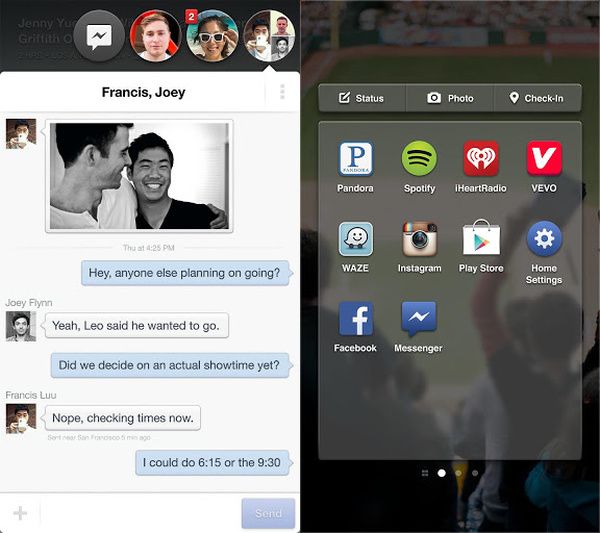600x533 pixels.
Task: Launch the Facebook app
Action: [x=356, y=320]
